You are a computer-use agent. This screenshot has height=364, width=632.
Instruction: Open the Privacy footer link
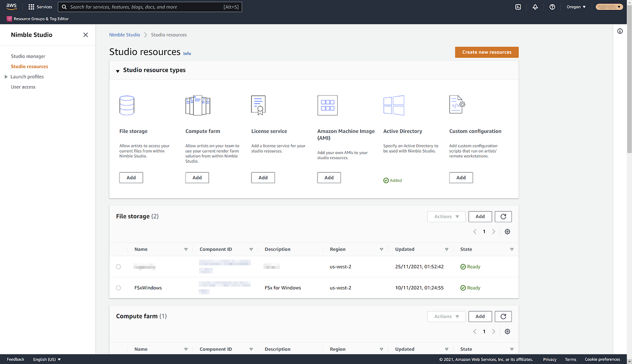tap(549, 359)
